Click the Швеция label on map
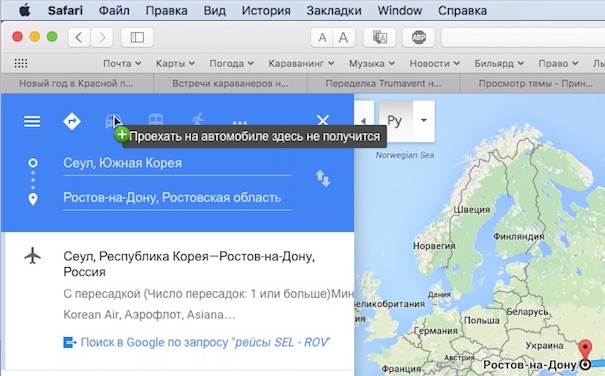The height and width of the screenshot is (376, 605). point(471,210)
